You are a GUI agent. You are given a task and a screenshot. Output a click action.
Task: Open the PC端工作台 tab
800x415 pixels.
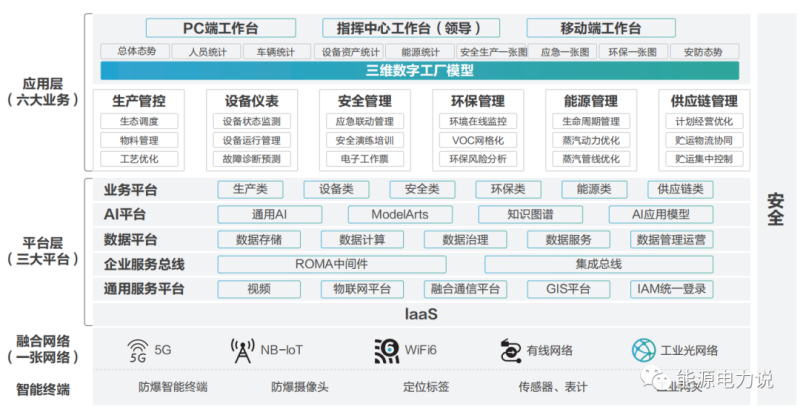coord(224,28)
